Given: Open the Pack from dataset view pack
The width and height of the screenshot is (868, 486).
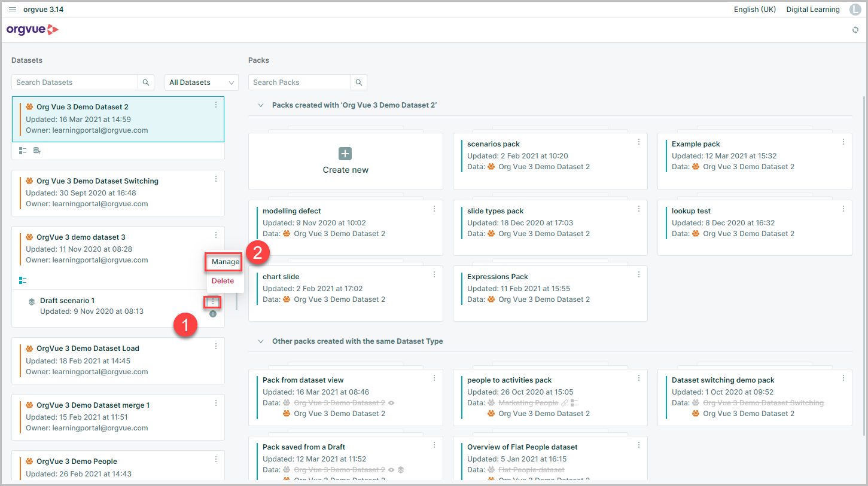Looking at the screenshot, I should [x=346, y=397].
